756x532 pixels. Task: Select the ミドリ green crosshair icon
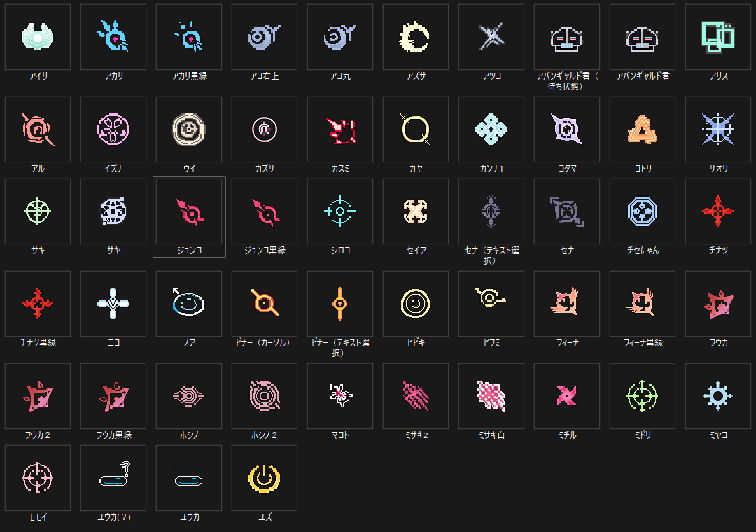642,396
